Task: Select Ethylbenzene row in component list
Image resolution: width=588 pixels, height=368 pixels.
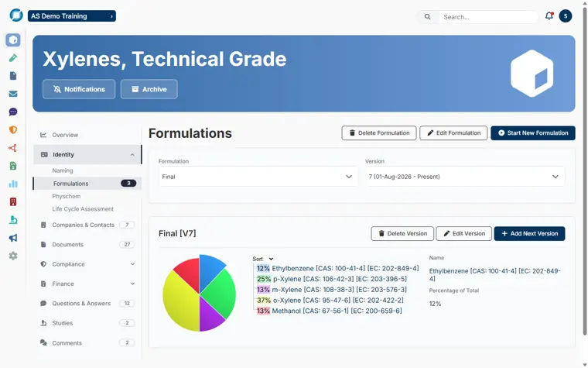Action: click(337, 269)
